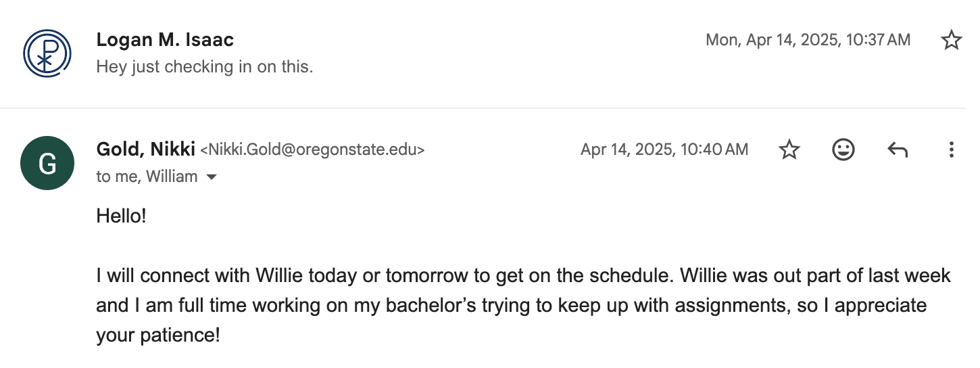
Task: Click the sender name Gold, Nikki
Action: click(x=145, y=149)
